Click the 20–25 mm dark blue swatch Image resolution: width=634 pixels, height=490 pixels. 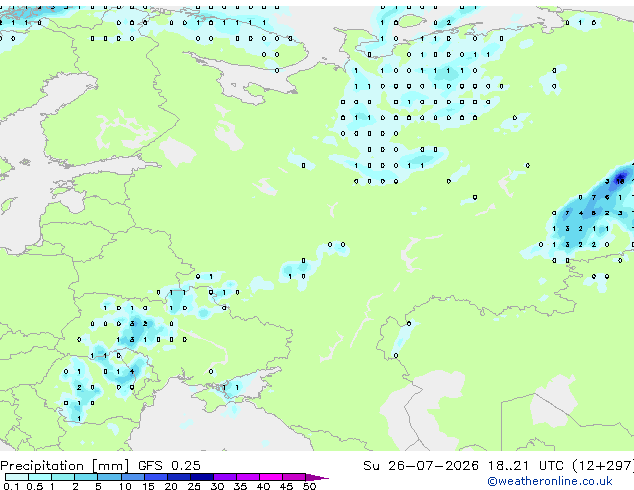[x=179, y=477]
